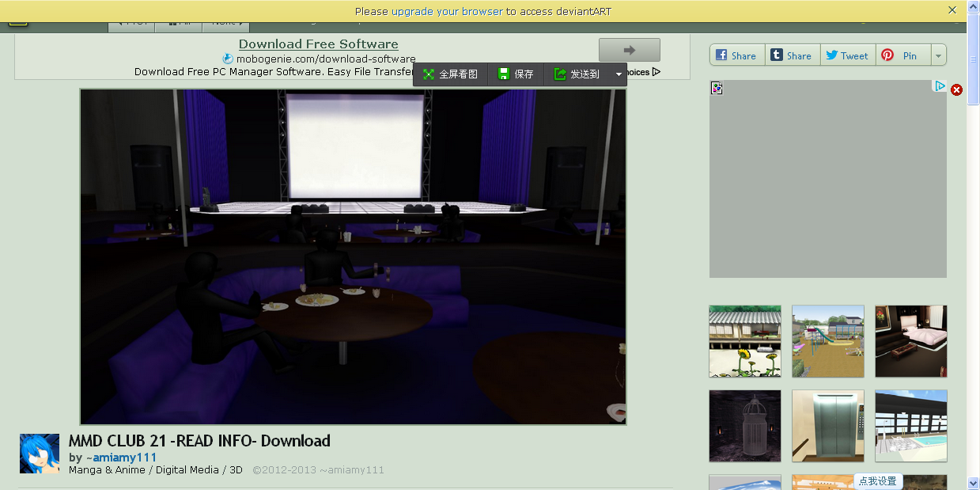Open the 'Download Free Software' ad link

(x=319, y=44)
